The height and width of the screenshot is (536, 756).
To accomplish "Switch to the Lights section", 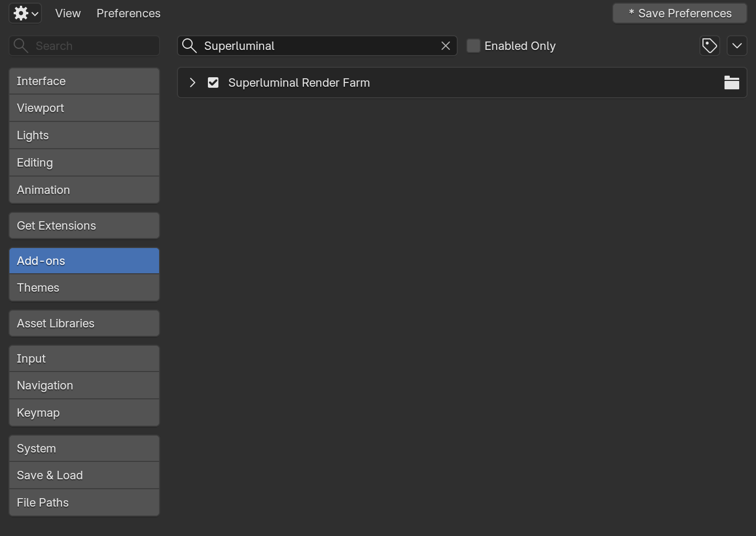I will [x=84, y=135].
